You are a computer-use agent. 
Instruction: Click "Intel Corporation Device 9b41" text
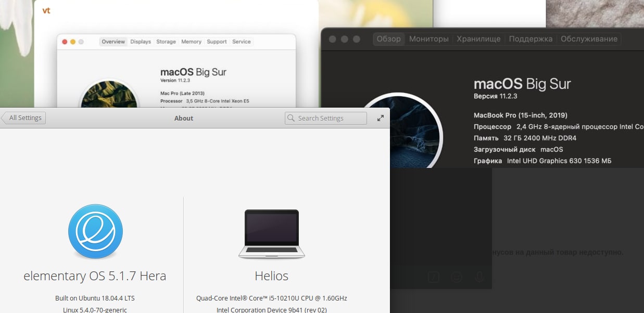click(272, 310)
